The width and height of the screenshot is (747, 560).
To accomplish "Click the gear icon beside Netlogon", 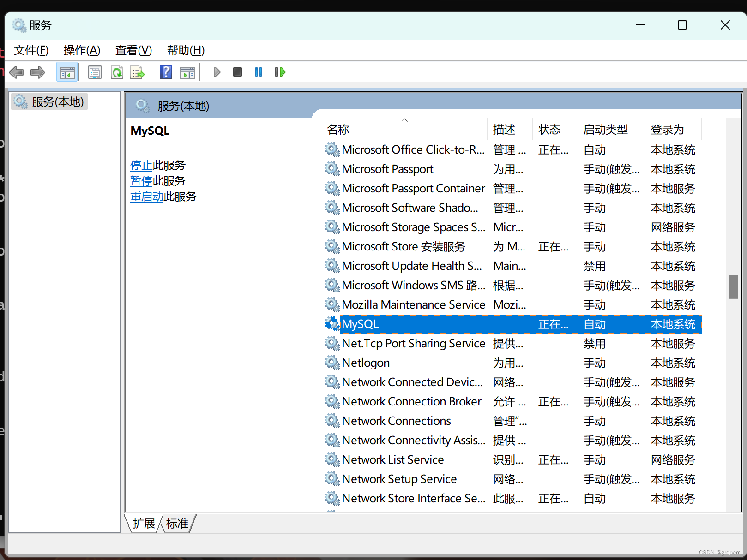I will click(331, 363).
